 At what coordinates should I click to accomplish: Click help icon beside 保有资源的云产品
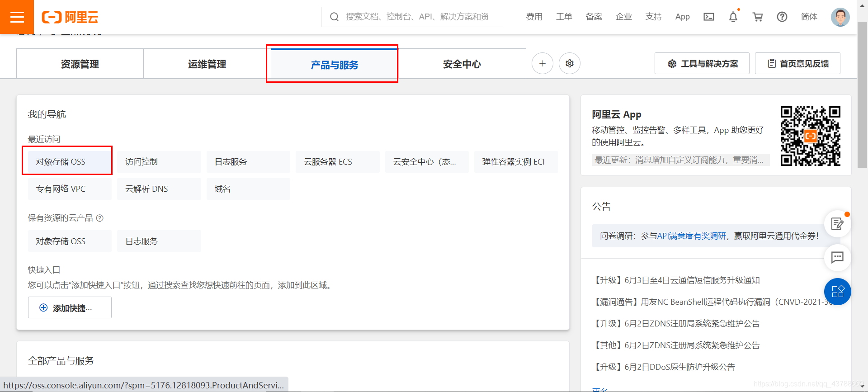[100, 218]
